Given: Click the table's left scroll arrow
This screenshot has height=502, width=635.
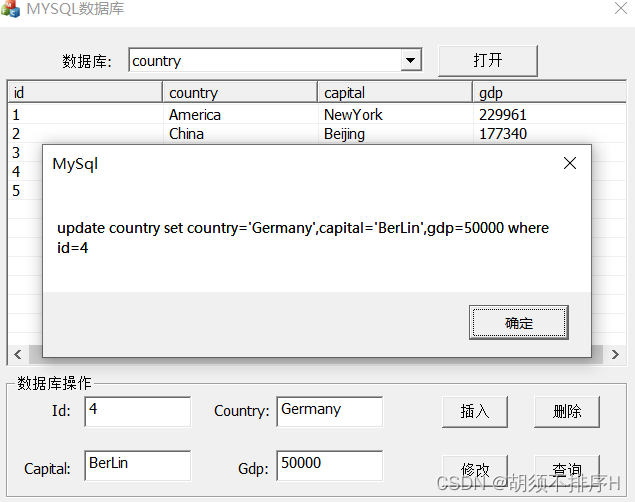Looking at the screenshot, I should pyautogui.click(x=17, y=355).
